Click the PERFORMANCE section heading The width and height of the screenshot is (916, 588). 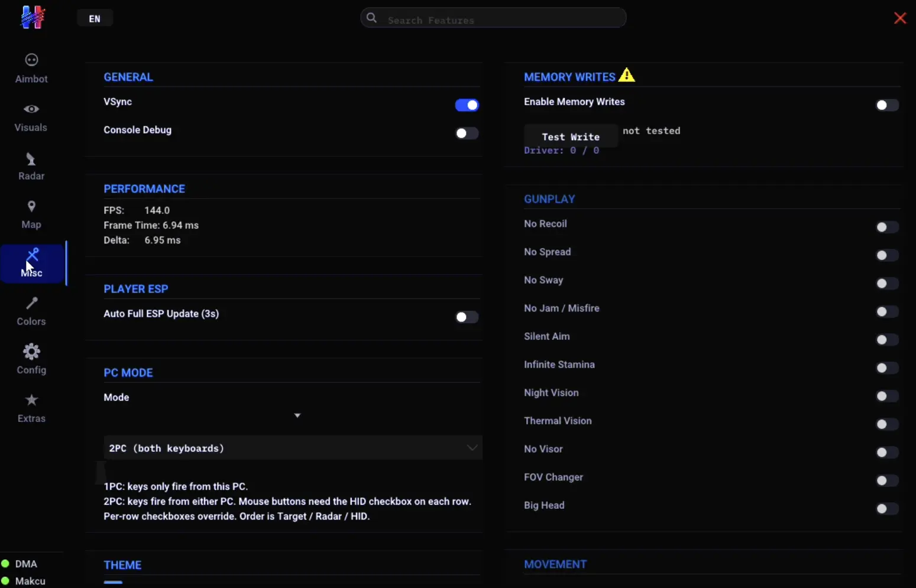click(x=144, y=189)
